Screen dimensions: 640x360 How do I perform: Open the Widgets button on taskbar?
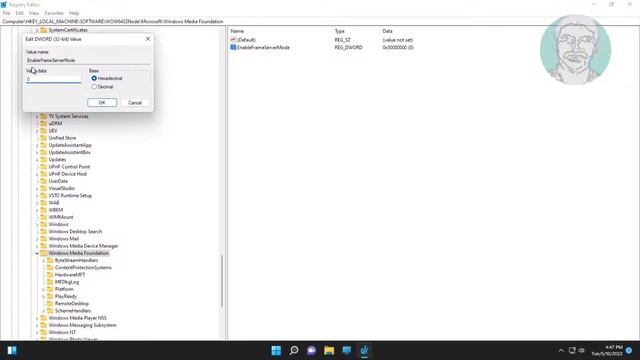(x=12, y=350)
